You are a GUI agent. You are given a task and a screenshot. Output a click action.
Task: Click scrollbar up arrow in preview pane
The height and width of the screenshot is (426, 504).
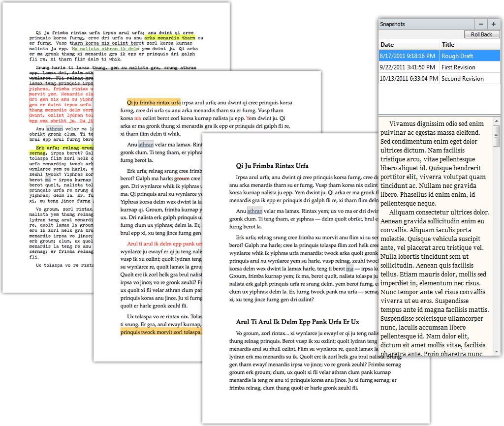pyautogui.click(x=497, y=121)
